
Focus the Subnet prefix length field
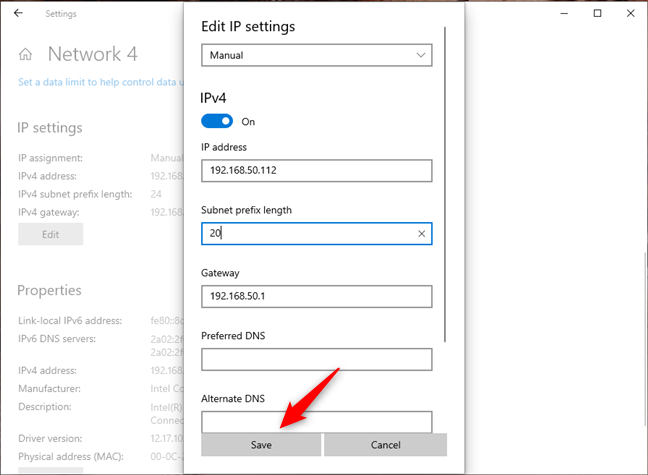[305, 234]
